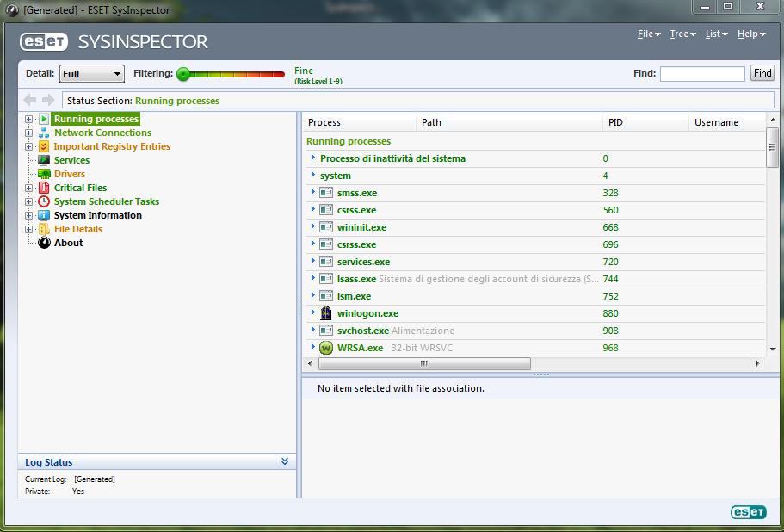Viewport: 784px width, 532px height.
Task: Click the ESET logo at bottom right
Action: pyautogui.click(x=749, y=512)
